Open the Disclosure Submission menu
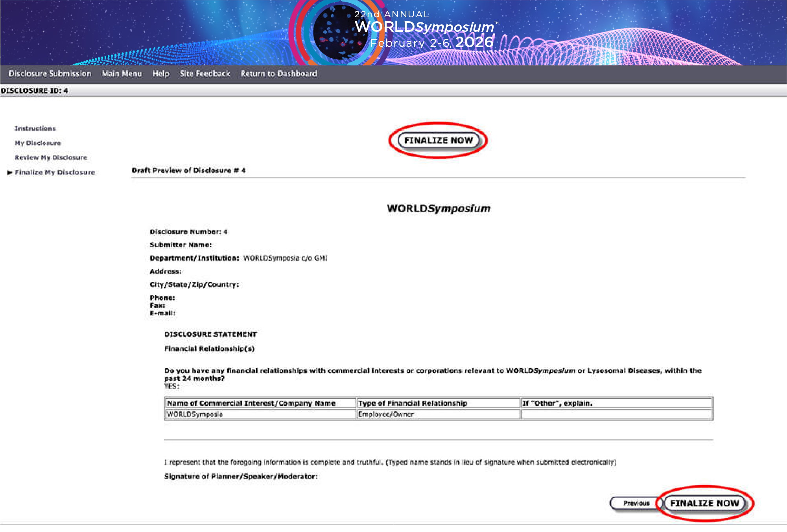The width and height of the screenshot is (787, 532). click(x=50, y=74)
